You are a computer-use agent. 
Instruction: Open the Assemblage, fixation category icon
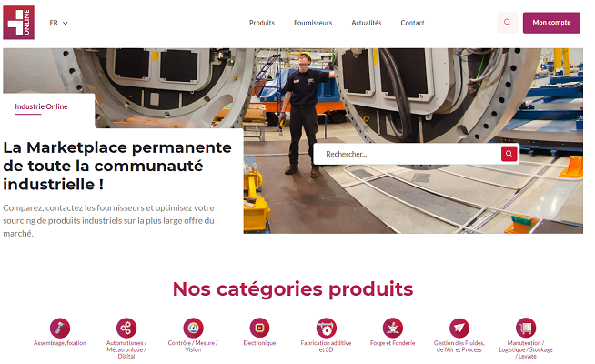60,328
